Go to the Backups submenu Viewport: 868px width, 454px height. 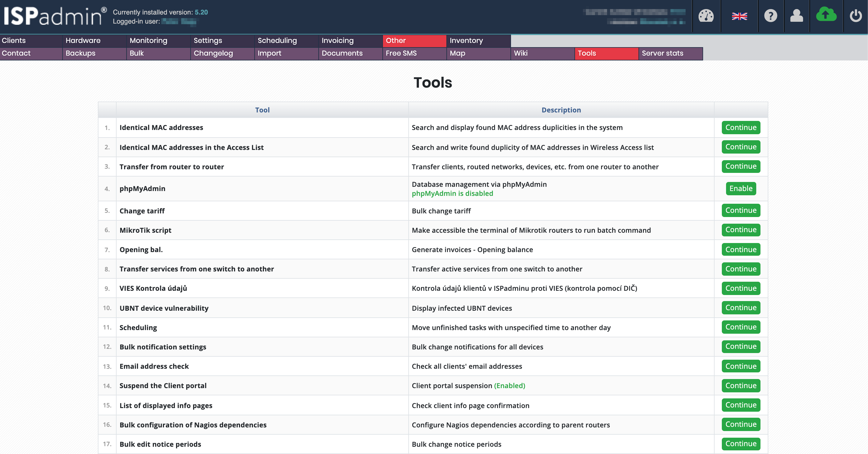click(x=95, y=53)
